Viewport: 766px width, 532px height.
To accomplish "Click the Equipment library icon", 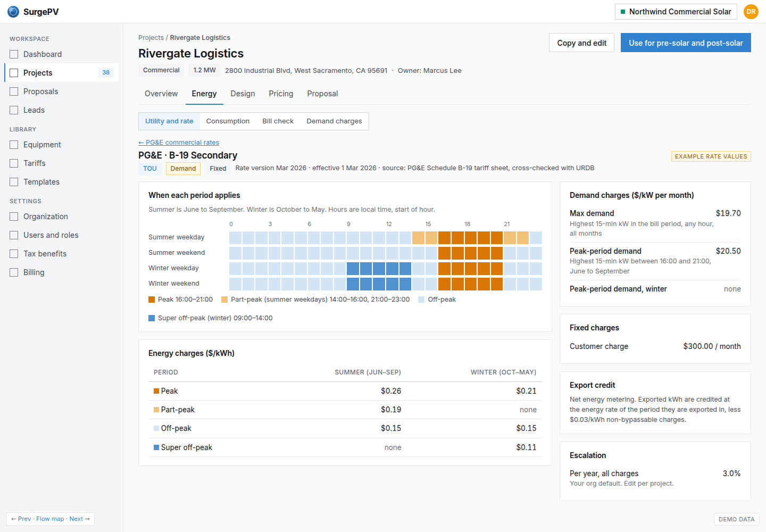I will [x=14, y=145].
